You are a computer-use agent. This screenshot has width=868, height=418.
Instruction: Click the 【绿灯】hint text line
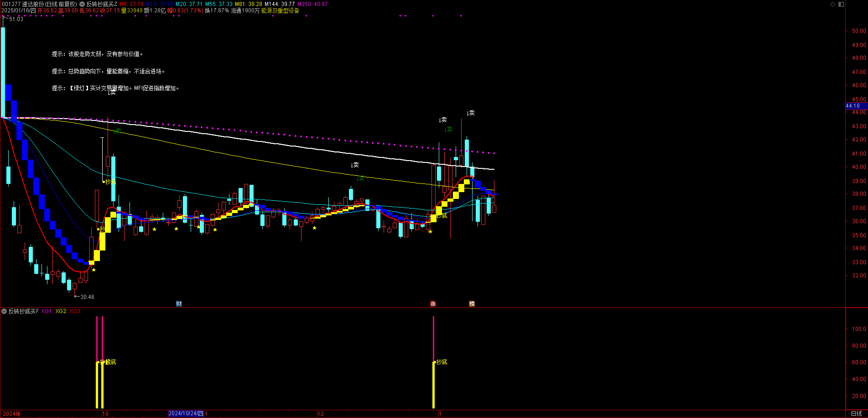point(116,88)
